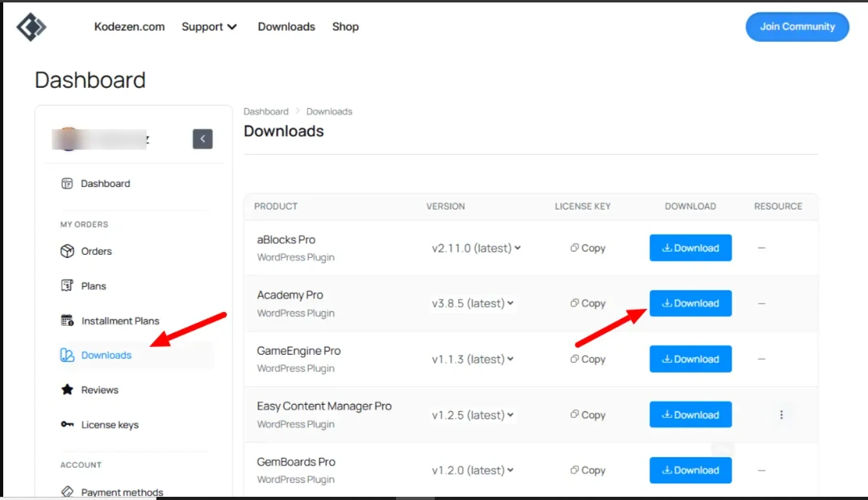
Task: Download aBlocks Pro plugin
Action: point(691,248)
